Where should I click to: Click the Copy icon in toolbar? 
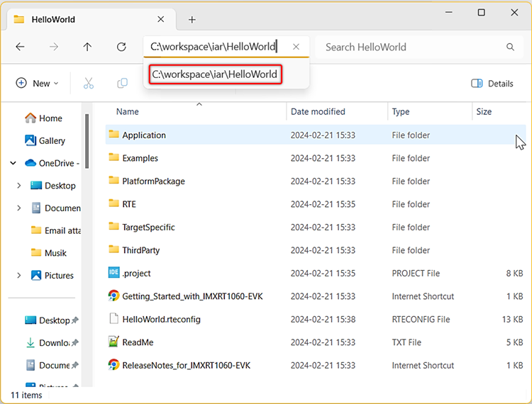(x=122, y=83)
